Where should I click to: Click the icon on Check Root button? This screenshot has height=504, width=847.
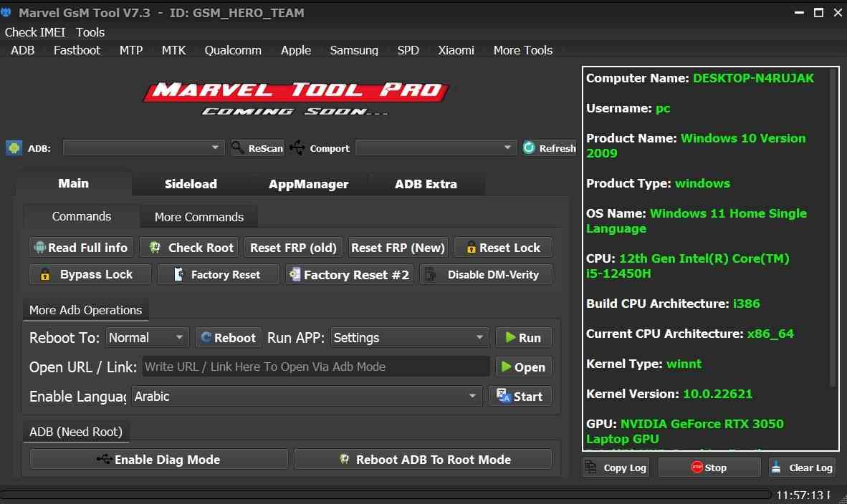[155, 247]
